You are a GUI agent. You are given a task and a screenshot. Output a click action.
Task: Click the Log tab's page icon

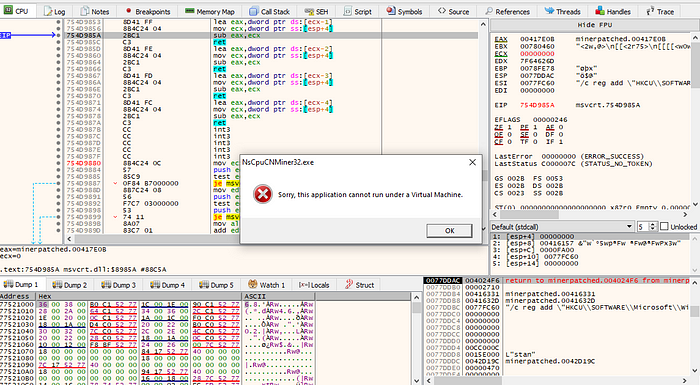tap(48, 11)
